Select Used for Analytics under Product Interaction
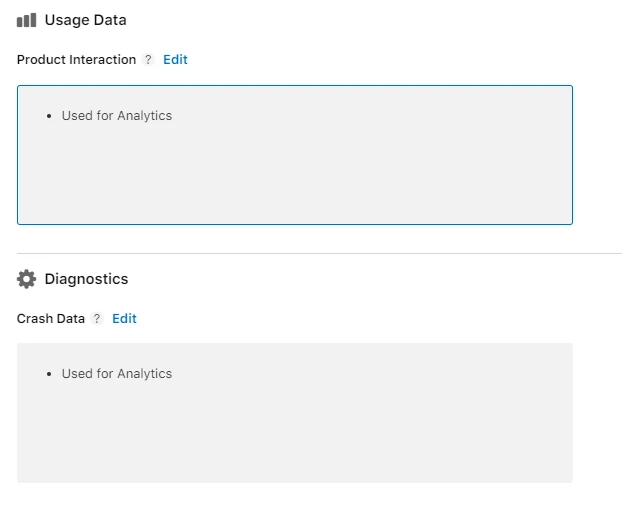 pyautogui.click(x=117, y=116)
